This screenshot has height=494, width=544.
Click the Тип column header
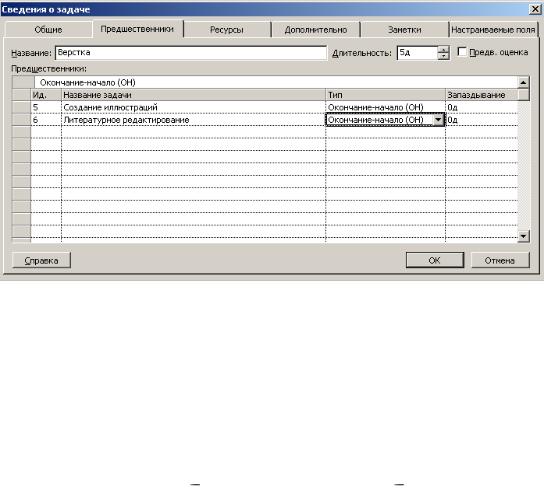[x=385, y=95]
